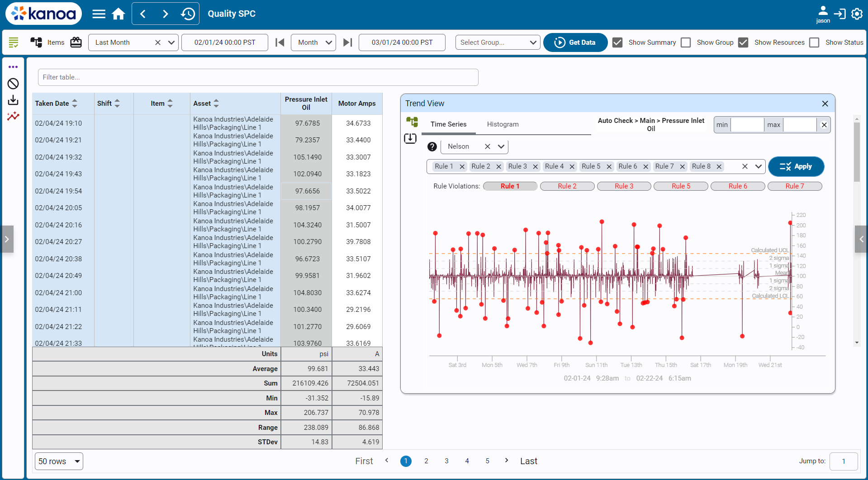Viewport: 868px width, 480px height.
Task: Go to page 3
Action: click(446, 461)
